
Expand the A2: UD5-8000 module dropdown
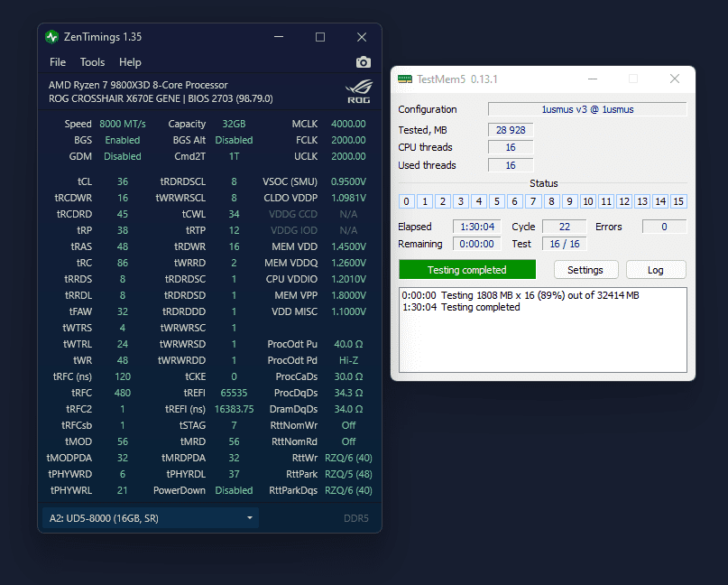[x=151, y=518]
